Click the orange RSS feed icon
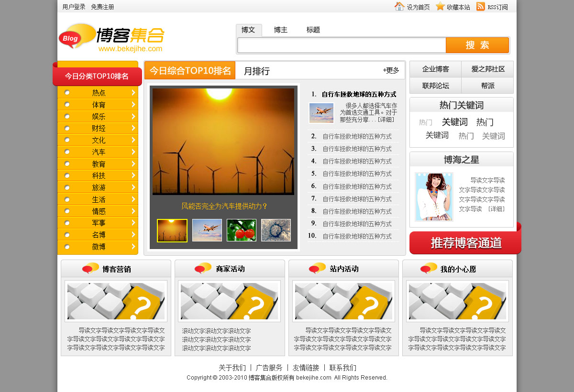 [481, 6]
